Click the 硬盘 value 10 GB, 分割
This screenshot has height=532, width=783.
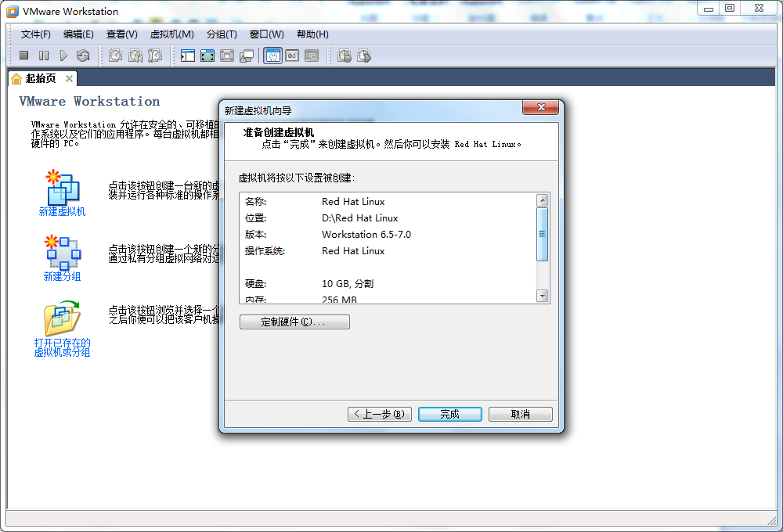tap(348, 284)
